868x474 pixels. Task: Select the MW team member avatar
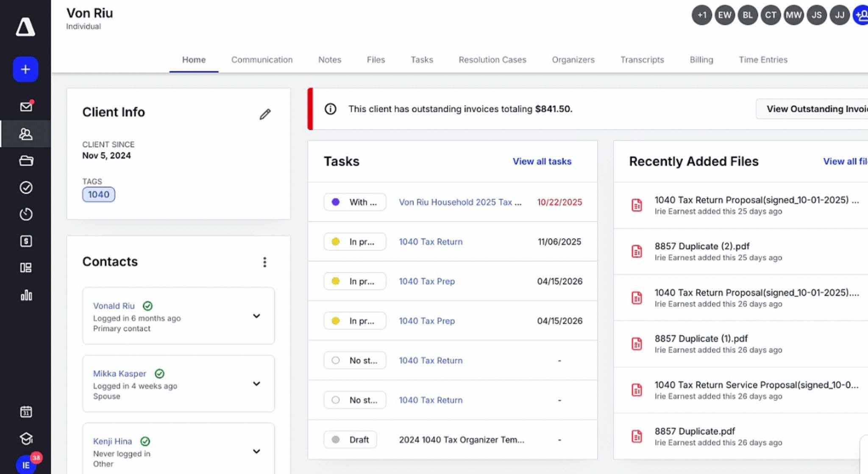pos(793,15)
